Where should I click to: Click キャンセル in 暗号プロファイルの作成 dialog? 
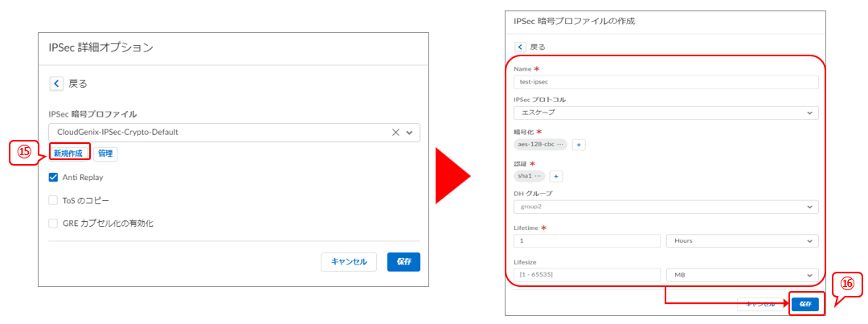click(x=761, y=304)
